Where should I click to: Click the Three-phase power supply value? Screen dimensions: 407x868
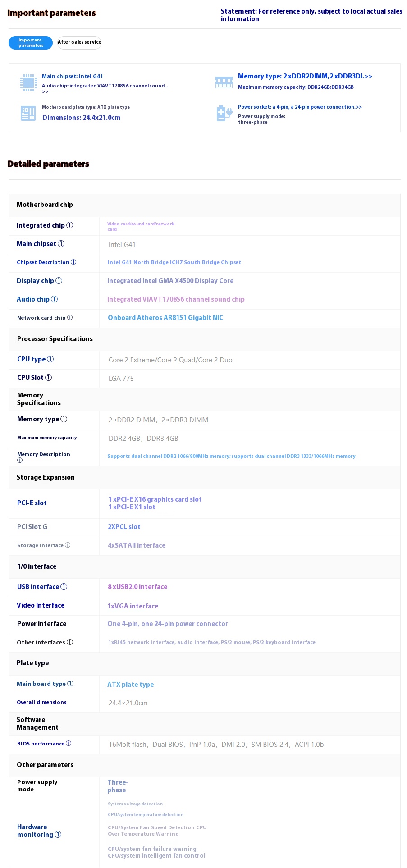pos(118,786)
